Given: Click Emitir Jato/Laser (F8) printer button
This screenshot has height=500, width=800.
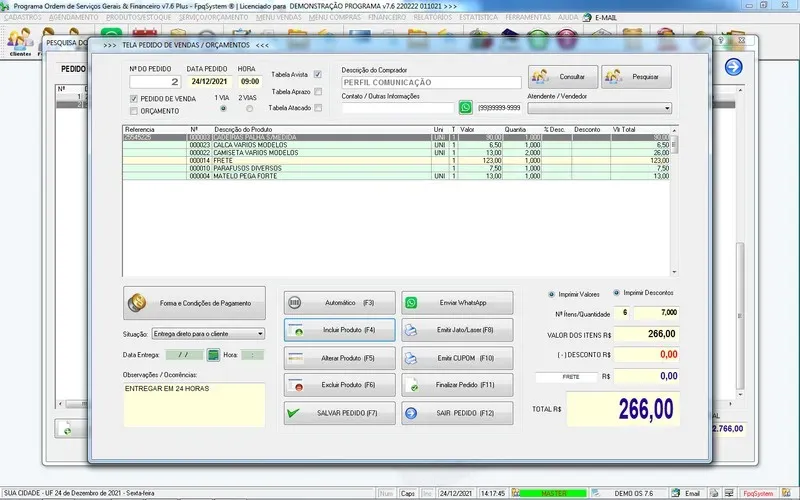Looking at the screenshot, I should coord(457,330).
